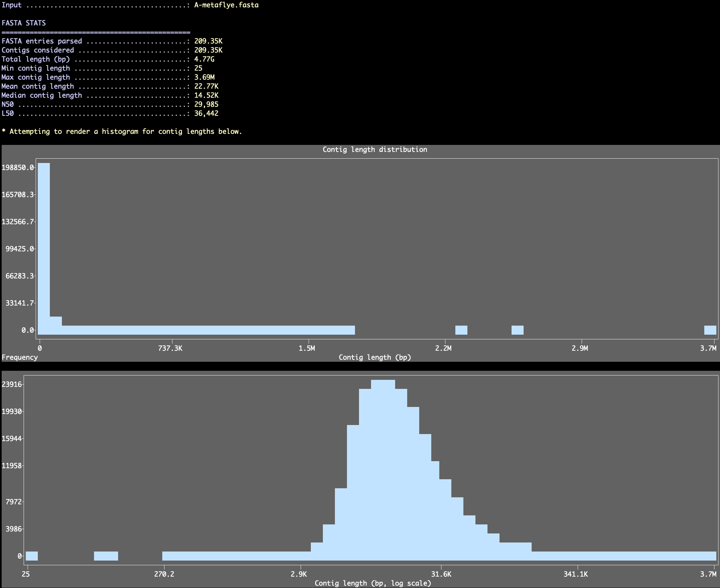Click the Median contig length value 14.52K

click(206, 95)
